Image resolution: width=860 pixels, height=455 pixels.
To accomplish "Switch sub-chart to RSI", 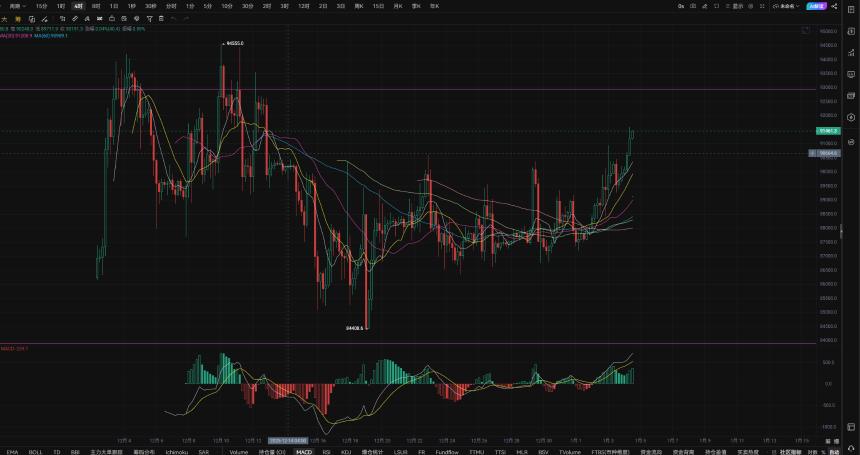I will pyautogui.click(x=326, y=452).
